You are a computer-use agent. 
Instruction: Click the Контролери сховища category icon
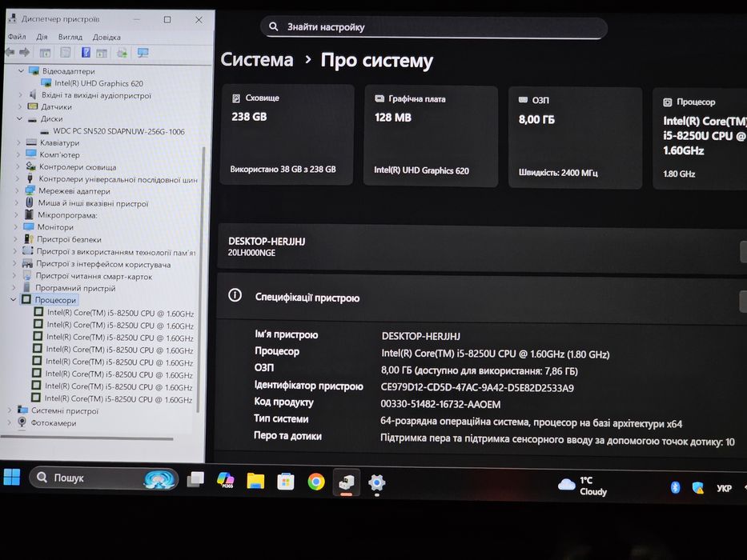(x=31, y=166)
